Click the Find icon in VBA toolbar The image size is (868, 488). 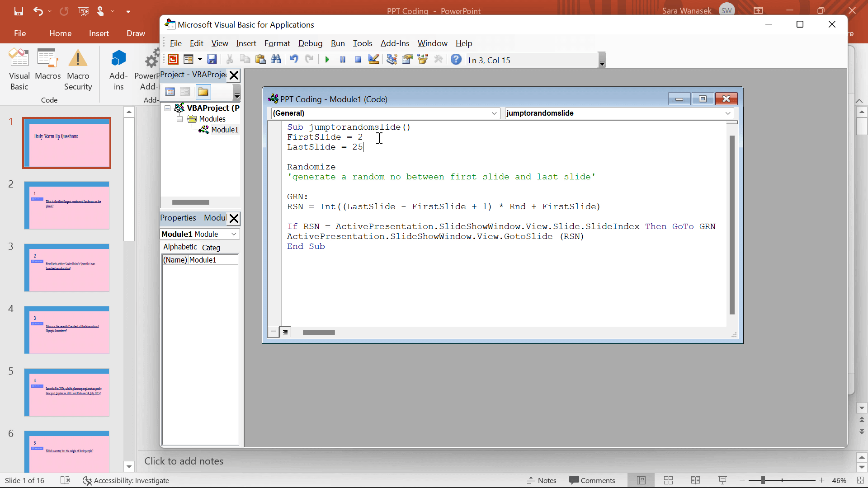(275, 60)
